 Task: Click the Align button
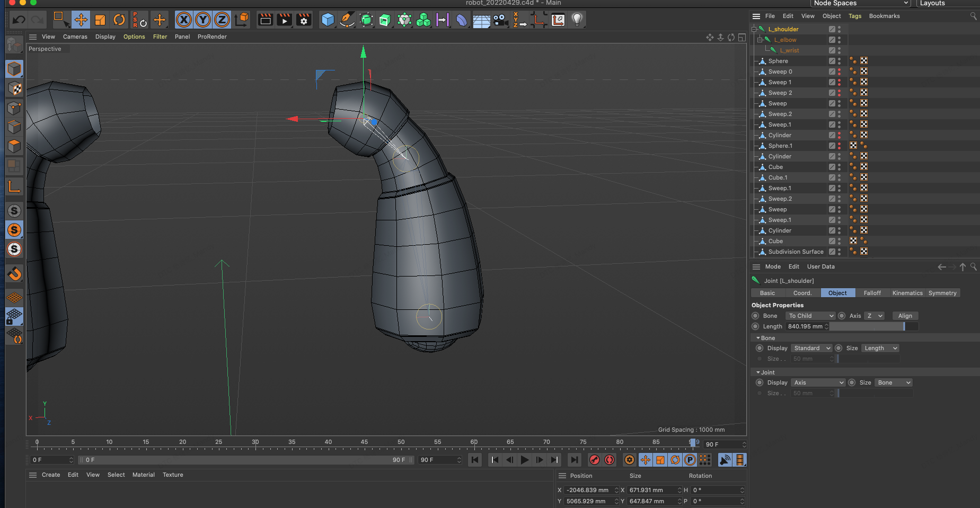tap(905, 316)
